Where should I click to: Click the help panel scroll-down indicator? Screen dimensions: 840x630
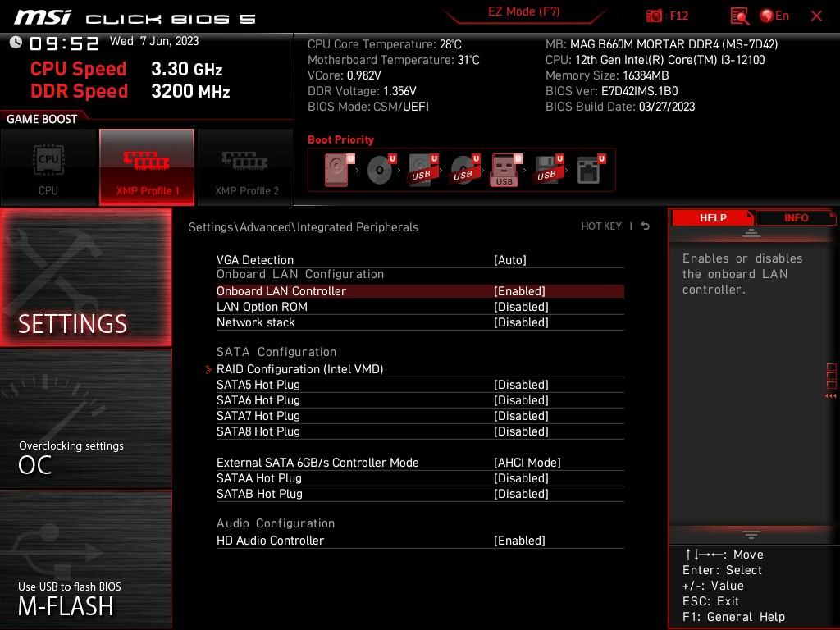pyautogui.click(x=751, y=534)
